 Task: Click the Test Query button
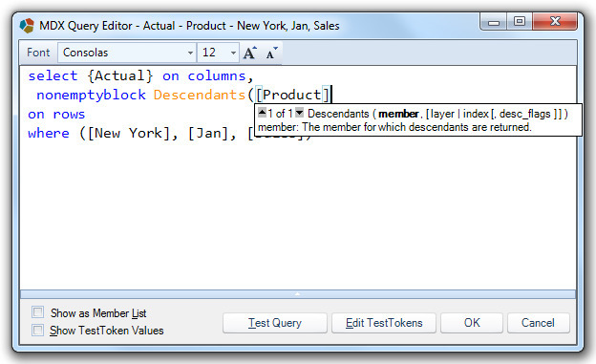275,323
